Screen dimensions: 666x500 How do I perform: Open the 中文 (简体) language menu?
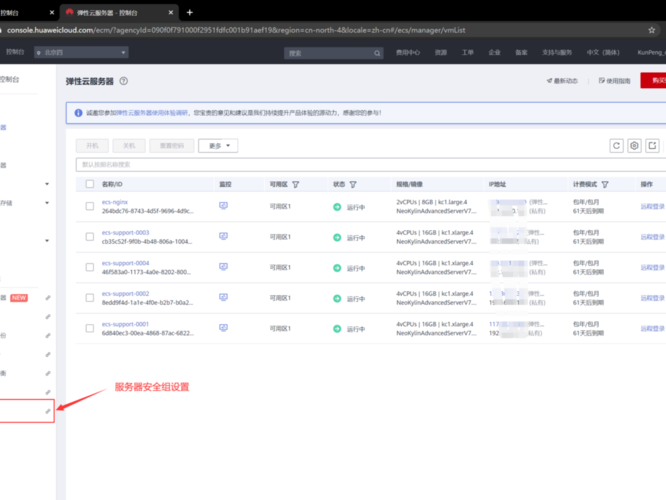pos(603,53)
